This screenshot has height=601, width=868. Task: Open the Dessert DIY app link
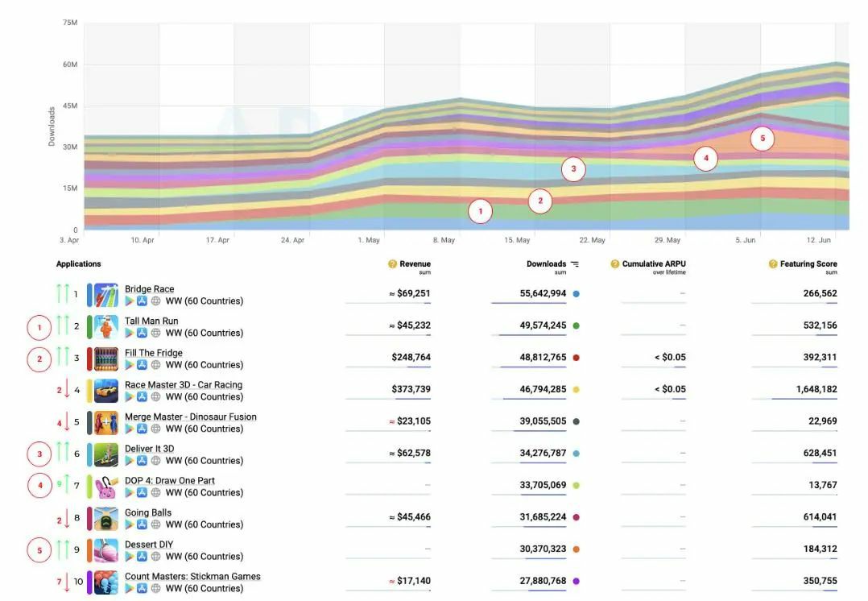coord(149,545)
